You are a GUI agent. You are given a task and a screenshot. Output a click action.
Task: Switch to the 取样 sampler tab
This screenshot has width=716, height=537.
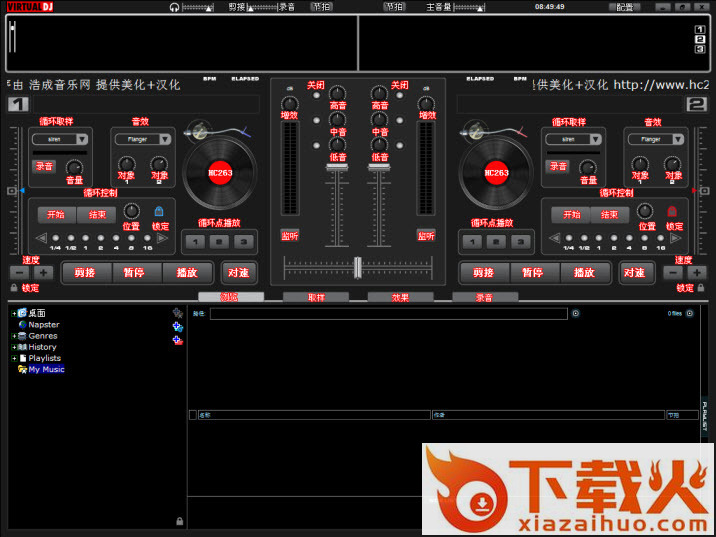click(x=316, y=297)
